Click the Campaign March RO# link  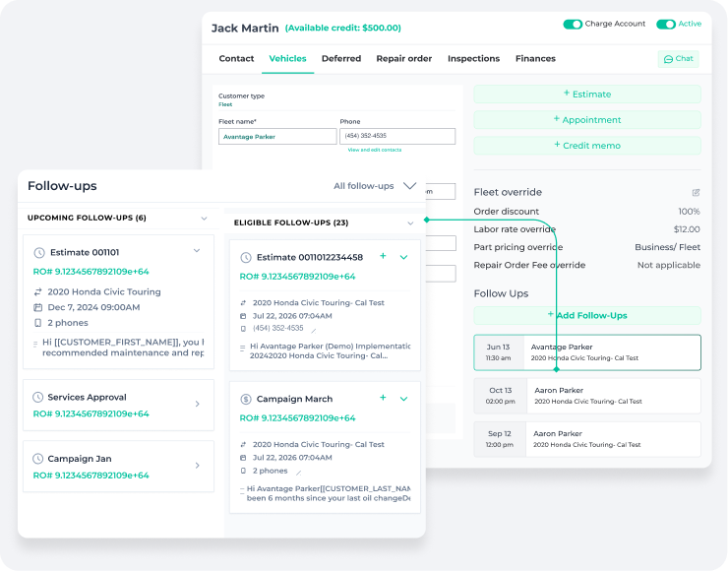pos(298,418)
